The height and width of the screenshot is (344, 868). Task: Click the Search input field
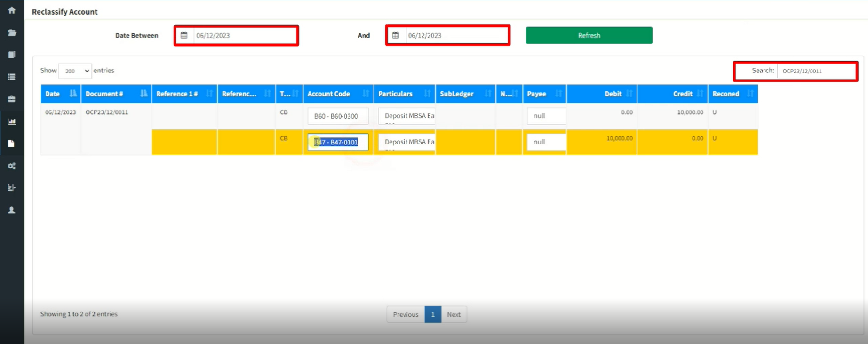[816, 71]
